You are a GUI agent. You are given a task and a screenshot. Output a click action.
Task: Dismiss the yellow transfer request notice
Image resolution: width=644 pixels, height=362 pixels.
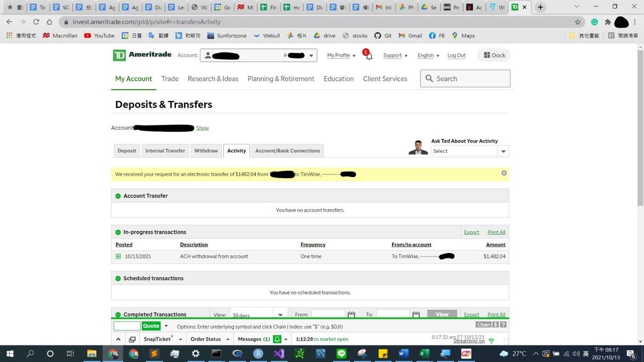tap(504, 173)
